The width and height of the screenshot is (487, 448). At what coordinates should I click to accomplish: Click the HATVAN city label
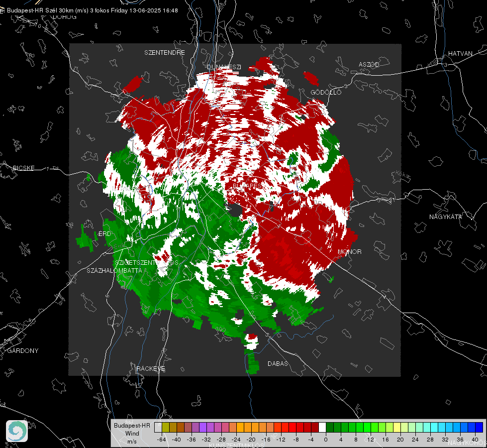pos(460,54)
